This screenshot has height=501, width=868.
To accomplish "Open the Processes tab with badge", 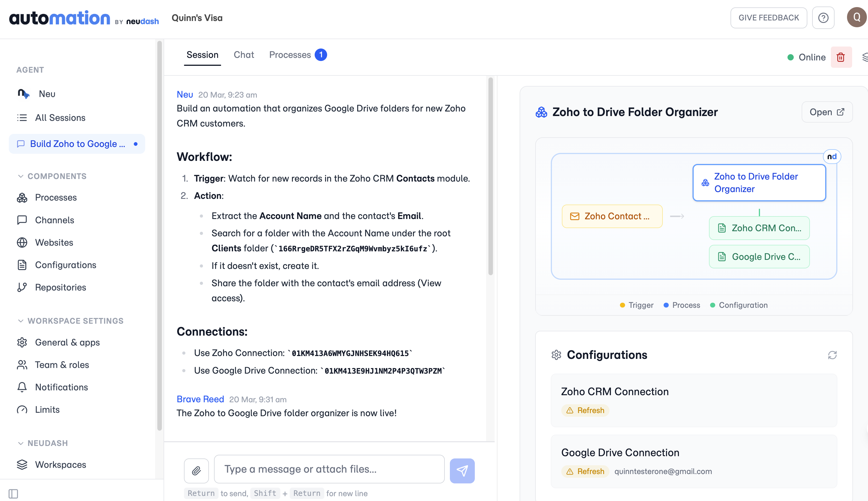I will point(298,55).
